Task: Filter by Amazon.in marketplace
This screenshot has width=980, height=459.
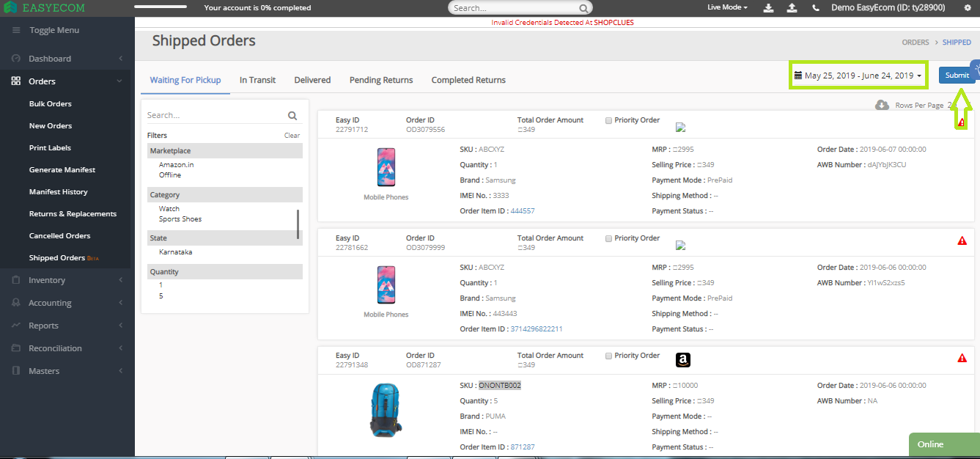Action: point(176,165)
